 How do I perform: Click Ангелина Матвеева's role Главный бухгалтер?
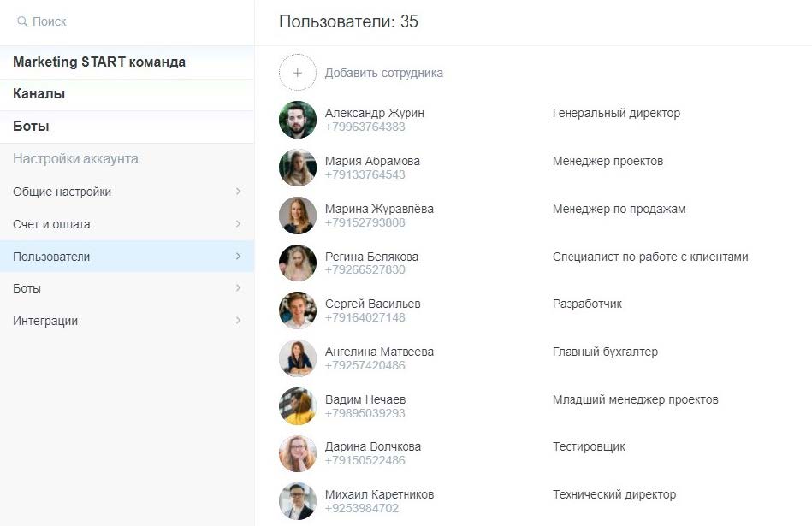(605, 352)
